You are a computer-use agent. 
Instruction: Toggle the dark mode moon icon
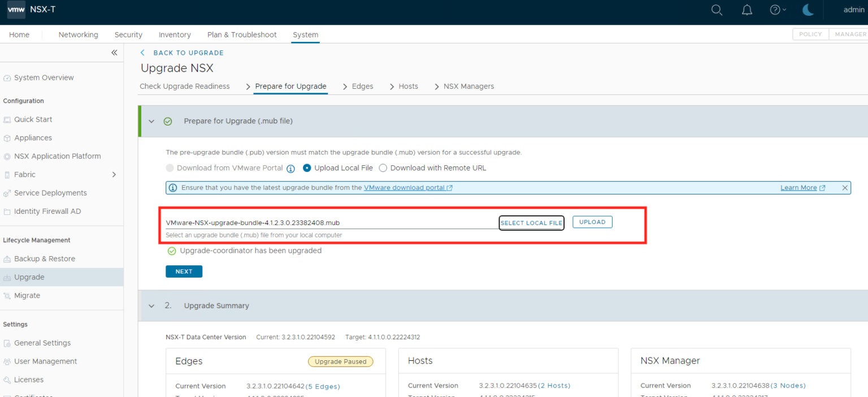[x=808, y=10]
